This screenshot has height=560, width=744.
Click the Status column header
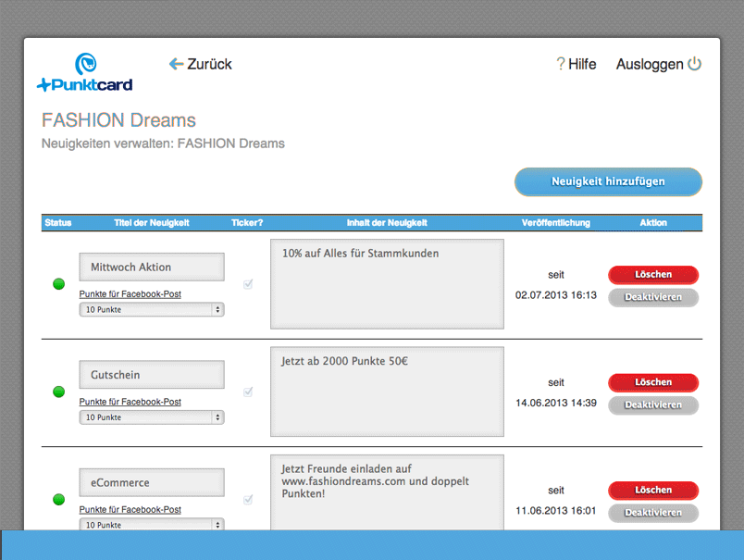pyautogui.click(x=58, y=222)
